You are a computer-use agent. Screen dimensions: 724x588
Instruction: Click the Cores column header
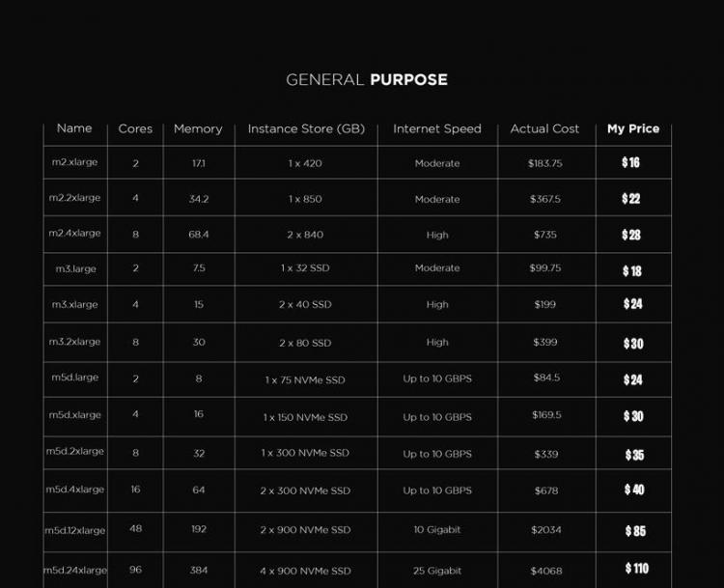click(135, 129)
